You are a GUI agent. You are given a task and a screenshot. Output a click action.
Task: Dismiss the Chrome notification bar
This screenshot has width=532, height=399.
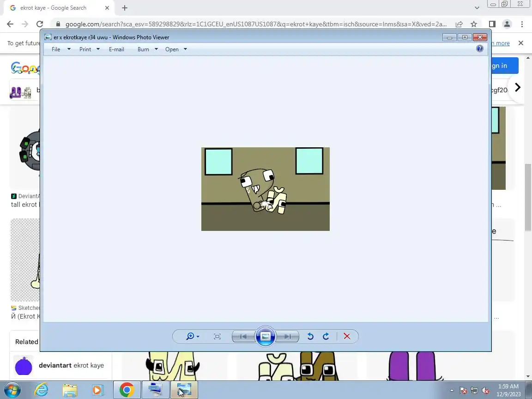coord(521,43)
